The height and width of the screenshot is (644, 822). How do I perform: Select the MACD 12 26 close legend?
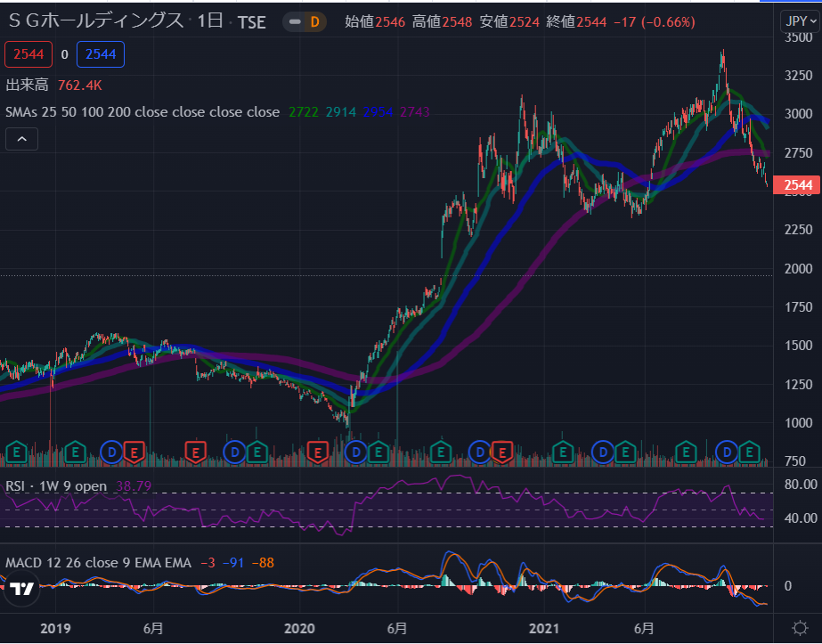coord(98,563)
